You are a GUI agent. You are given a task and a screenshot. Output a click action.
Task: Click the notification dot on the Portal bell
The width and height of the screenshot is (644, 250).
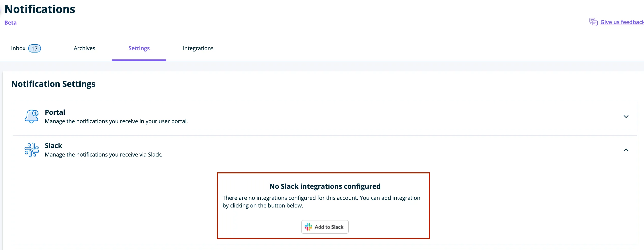[35, 113]
